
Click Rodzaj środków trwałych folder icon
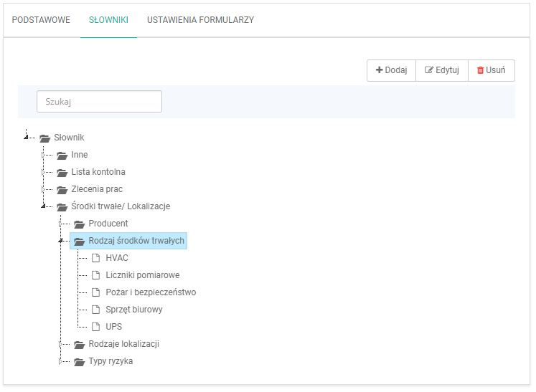coord(80,242)
